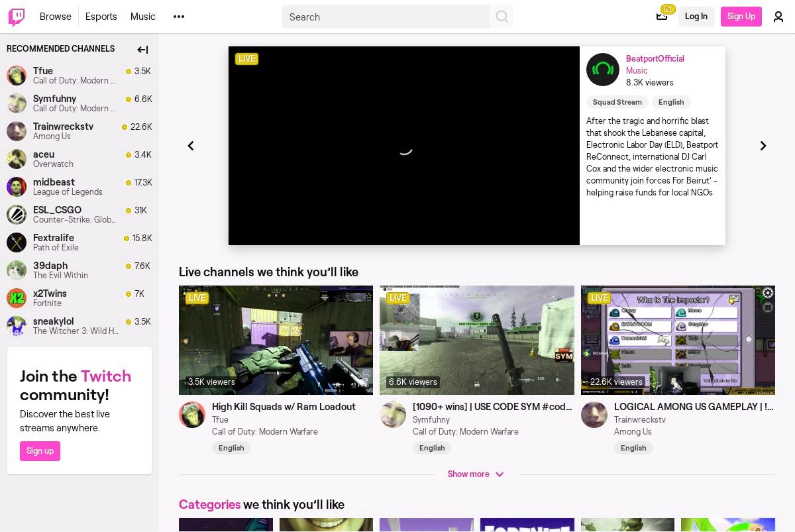The height and width of the screenshot is (532, 795).
Task: Go to next featured stream
Action: [763, 146]
